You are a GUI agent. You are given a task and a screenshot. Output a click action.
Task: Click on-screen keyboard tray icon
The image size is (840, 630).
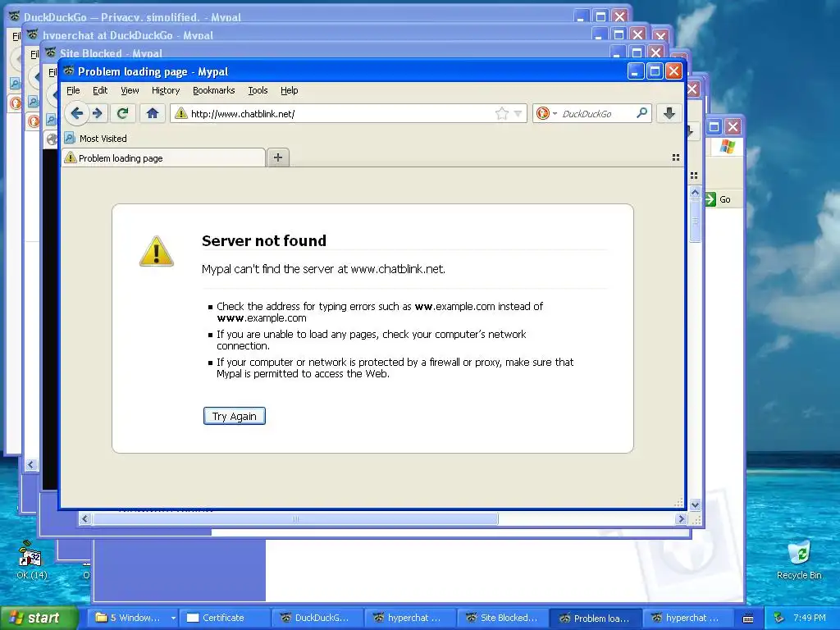pos(748,619)
